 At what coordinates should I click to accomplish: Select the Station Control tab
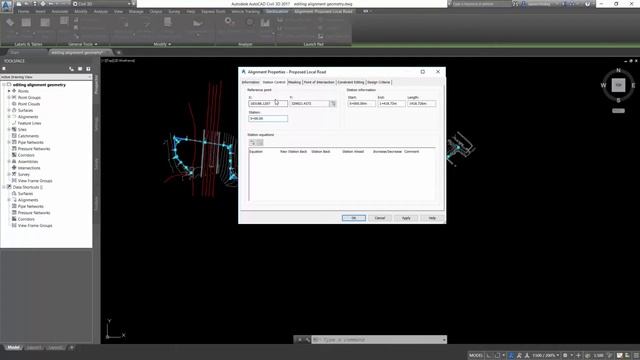pos(274,82)
